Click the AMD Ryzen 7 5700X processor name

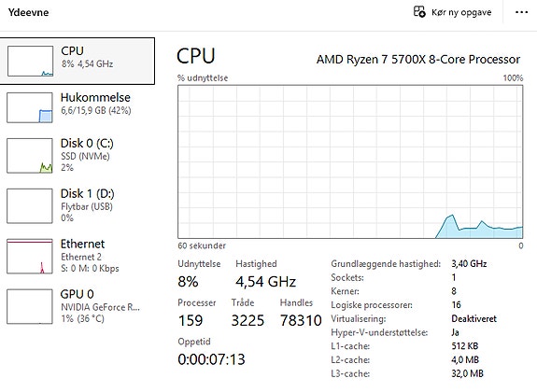[418, 59]
